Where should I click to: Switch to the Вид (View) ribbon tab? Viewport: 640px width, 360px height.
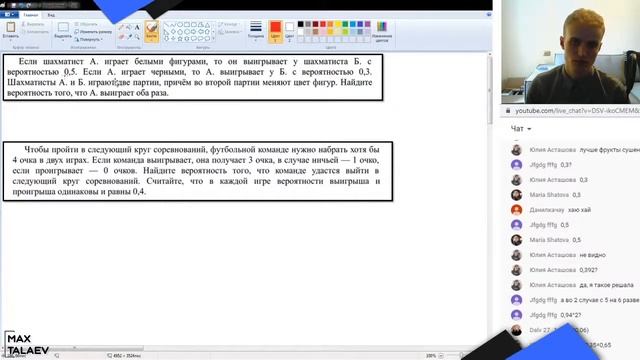[x=51, y=15]
